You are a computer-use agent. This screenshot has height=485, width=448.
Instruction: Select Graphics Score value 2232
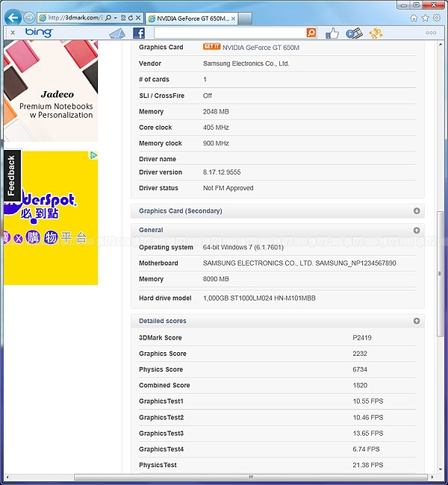[360, 354]
